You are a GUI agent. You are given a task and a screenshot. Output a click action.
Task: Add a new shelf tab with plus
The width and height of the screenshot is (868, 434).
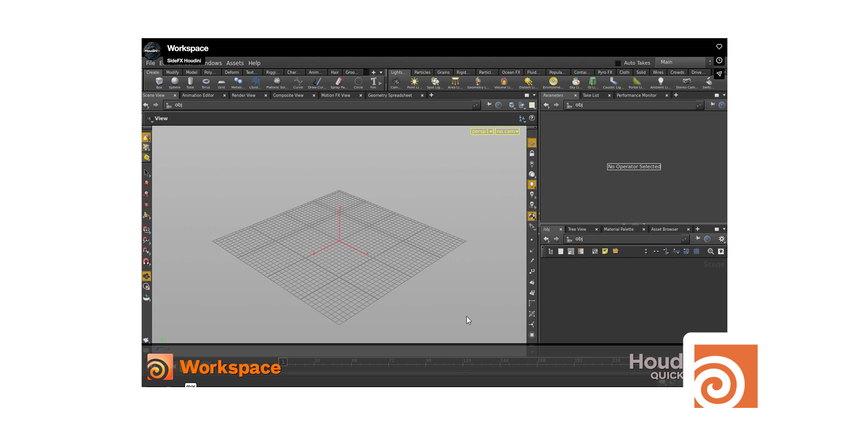(x=373, y=72)
